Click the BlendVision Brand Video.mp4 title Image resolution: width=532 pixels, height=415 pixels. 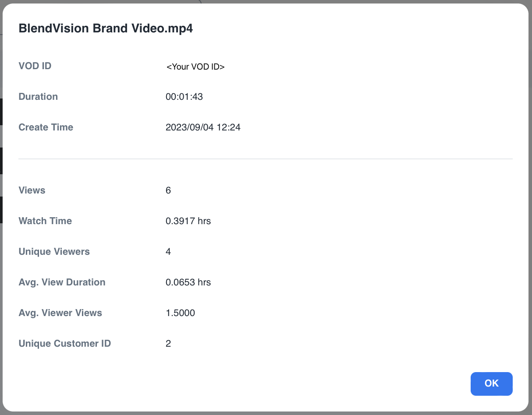click(106, 28)
